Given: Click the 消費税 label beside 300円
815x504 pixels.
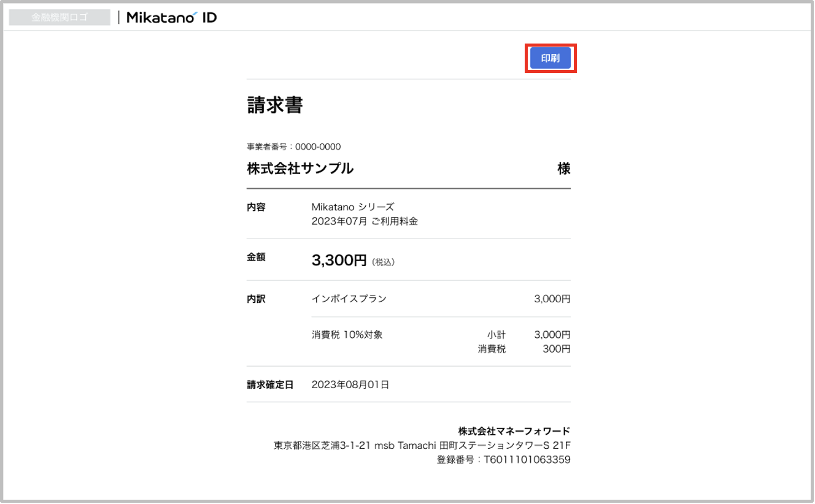Looking at the screenshot, I should pyautogui.click(x=492, y=349).
